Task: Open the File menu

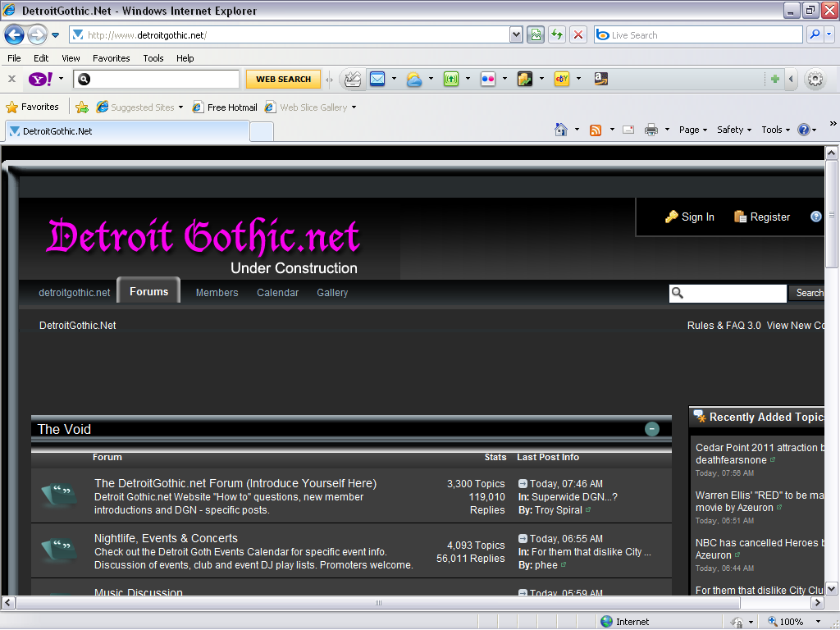Action: coord(15,58)
